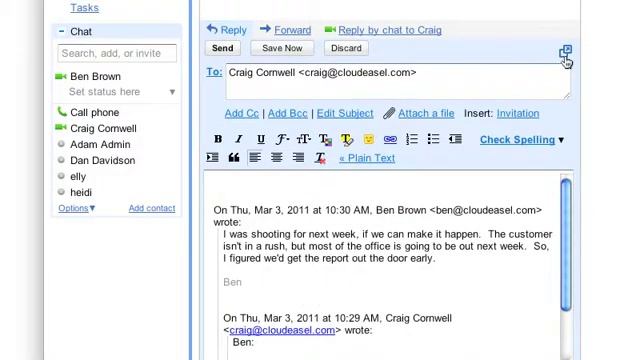
Task: Apply block quote formatting
Action: pyautogui.click(x=234, y=158)
